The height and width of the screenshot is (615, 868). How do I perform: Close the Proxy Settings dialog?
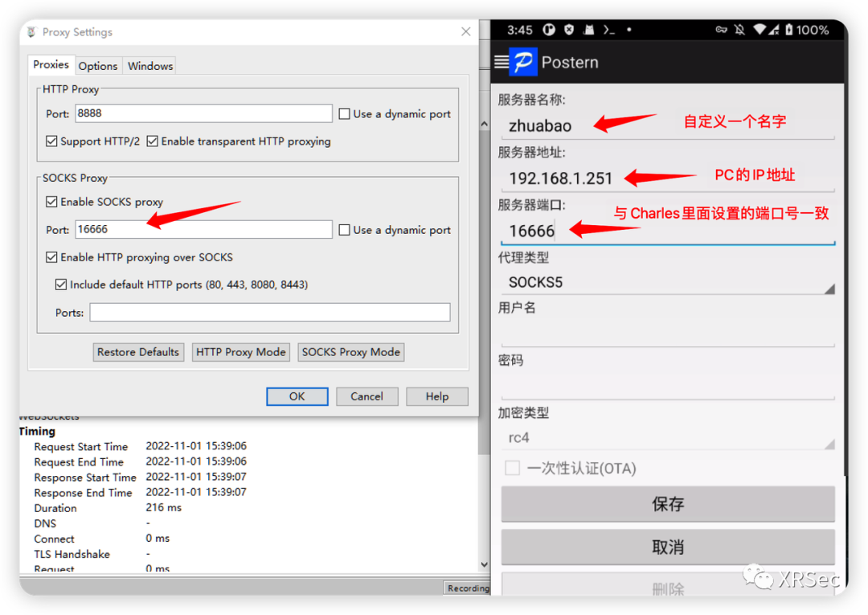[465, 32]
